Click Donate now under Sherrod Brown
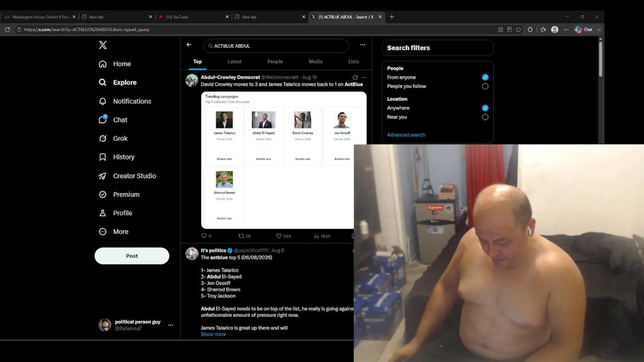This screenshot has height=362, width=644. pos(224,218)
